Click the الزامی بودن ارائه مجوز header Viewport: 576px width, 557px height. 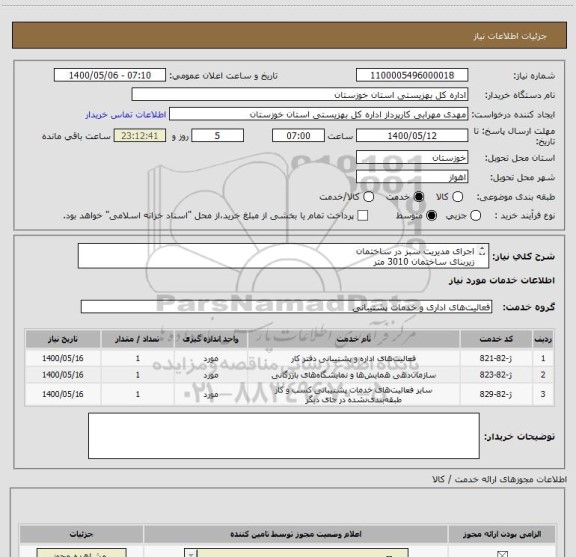pyautogui.click(x=502, y=534)
